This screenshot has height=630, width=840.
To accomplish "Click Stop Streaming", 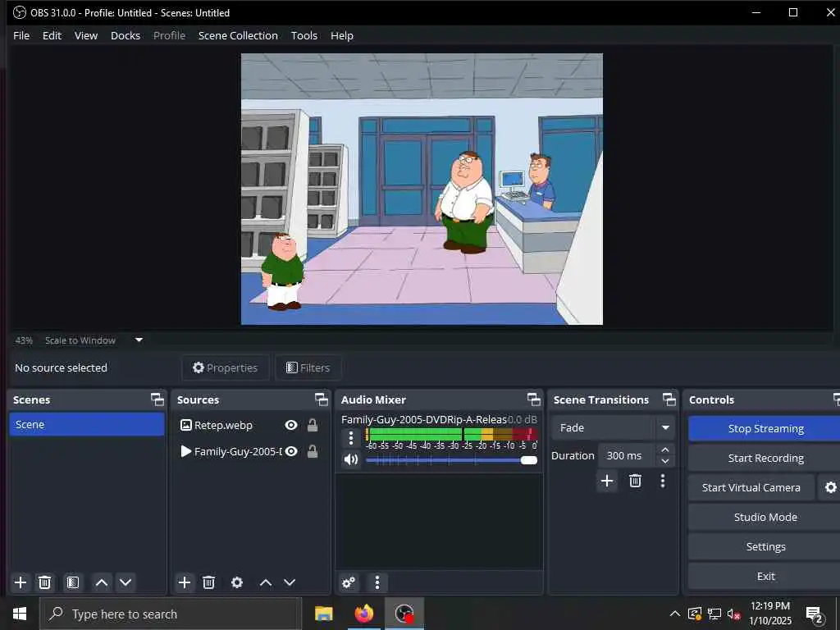I will click(x=765, y=428).
